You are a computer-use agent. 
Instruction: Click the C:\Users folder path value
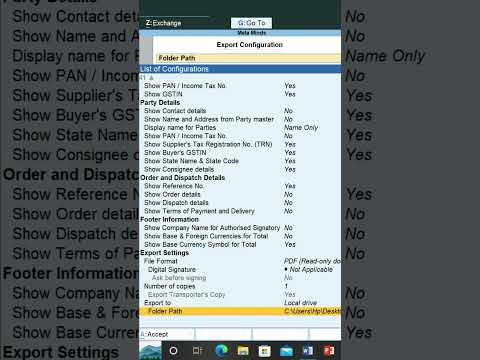(x=312, y=311)
